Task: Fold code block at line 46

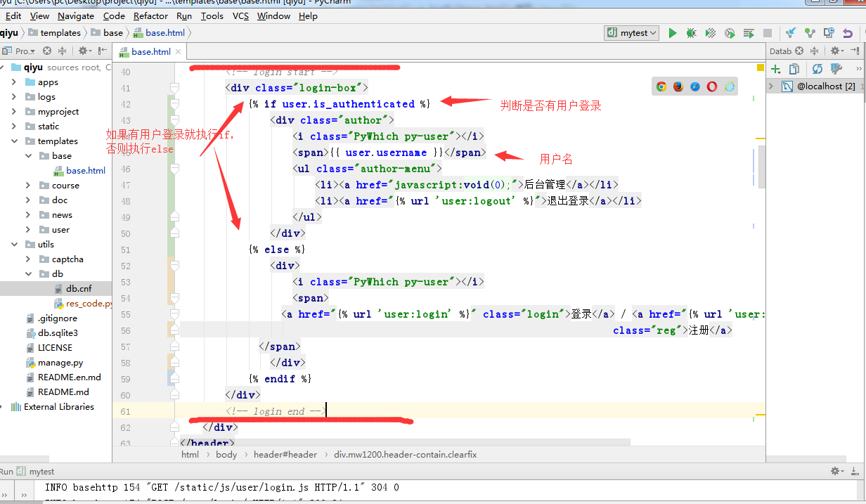Action: coord(174,169)
